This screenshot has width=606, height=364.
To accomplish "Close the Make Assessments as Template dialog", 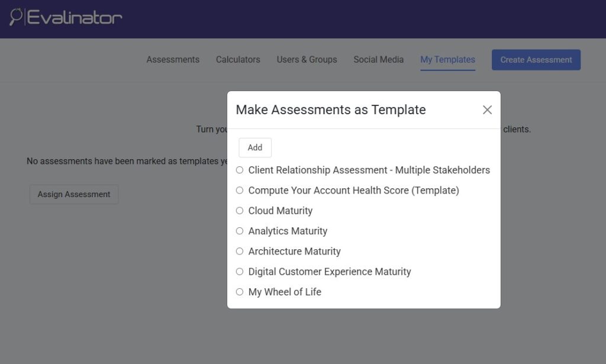I will click(487, 109).
